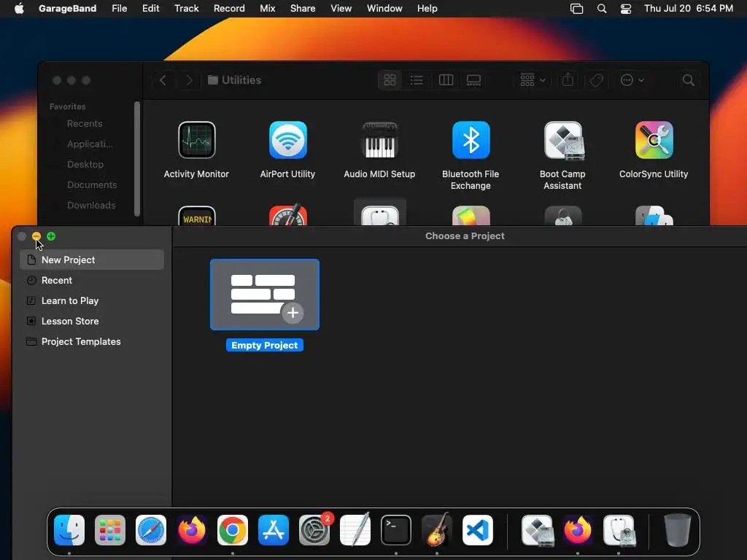Open ColorSync Utility icon
This screenshot has width=747, height=560.
tap(654, 140)
